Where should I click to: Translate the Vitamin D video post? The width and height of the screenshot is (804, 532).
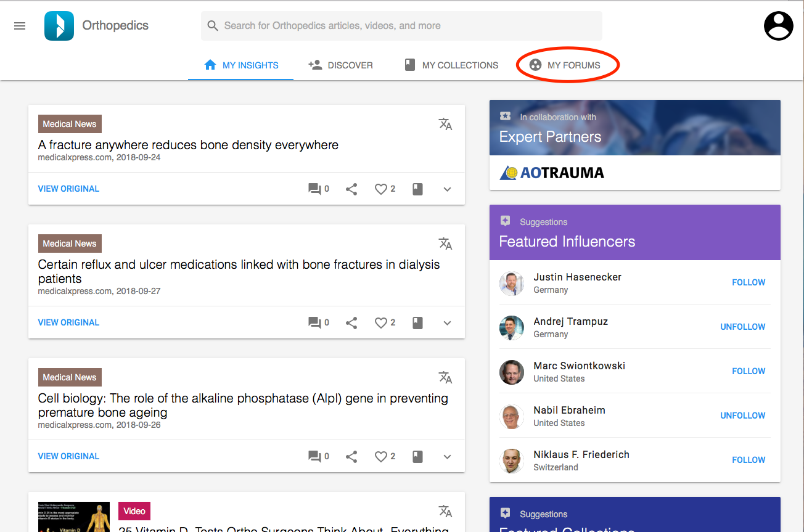pos(445,511)
